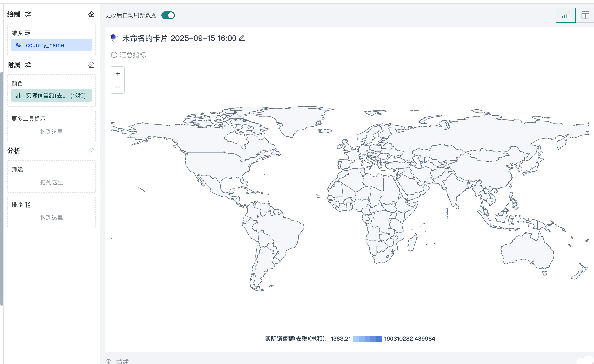The height and width of the screenshot is (364, 594).
Task: Open settings icon next to 绘制 header
Action: [28, 14]
